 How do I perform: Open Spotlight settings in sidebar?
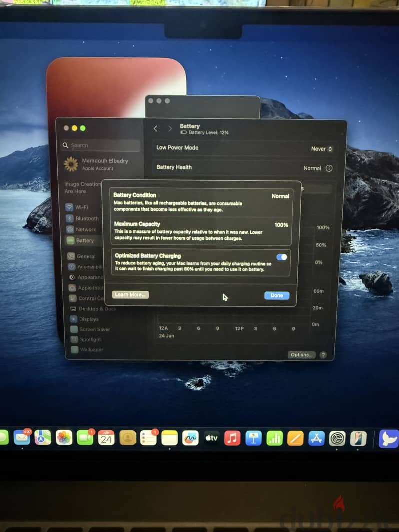(86, 340)
